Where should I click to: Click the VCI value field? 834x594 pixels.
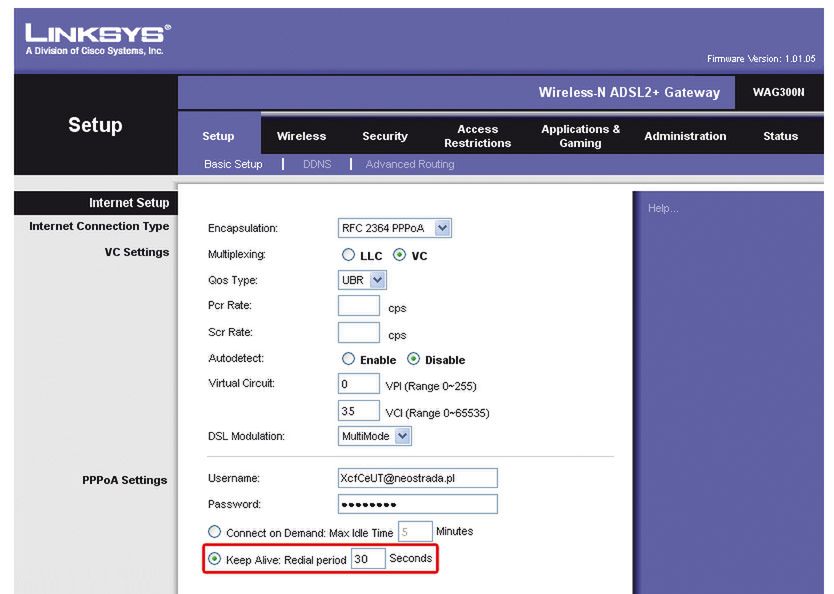click(359, 411)
